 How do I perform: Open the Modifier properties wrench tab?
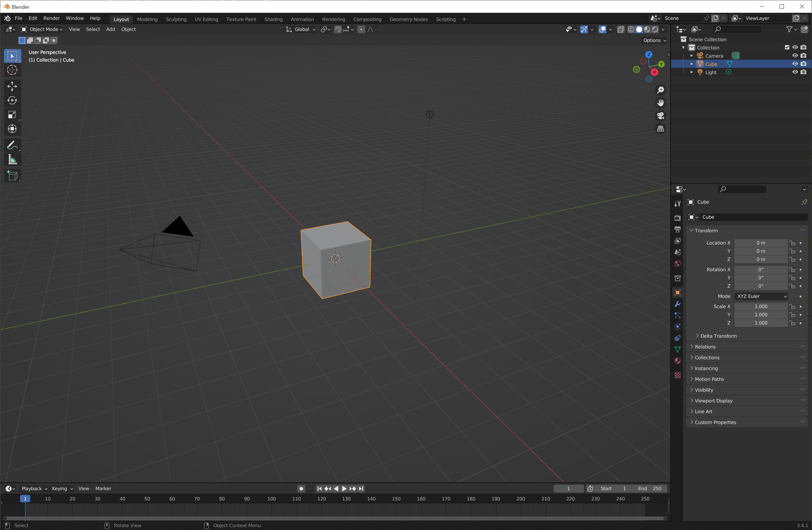click(678, 304)
